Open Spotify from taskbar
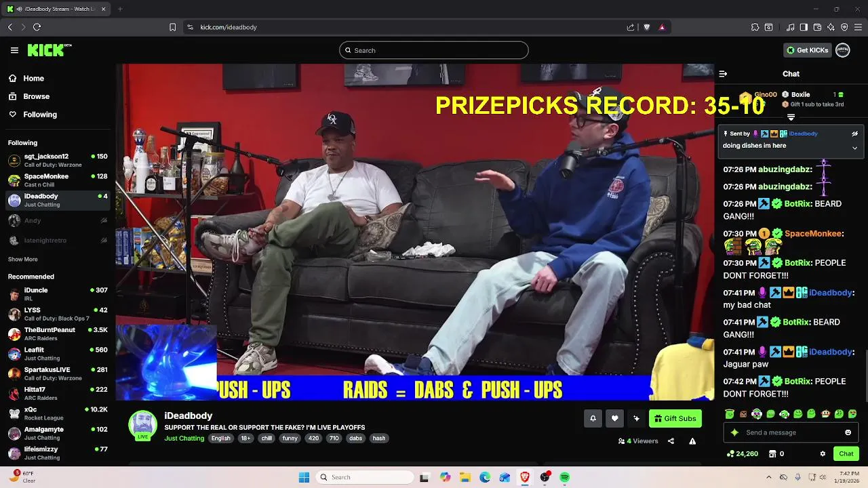 [565, 477]
